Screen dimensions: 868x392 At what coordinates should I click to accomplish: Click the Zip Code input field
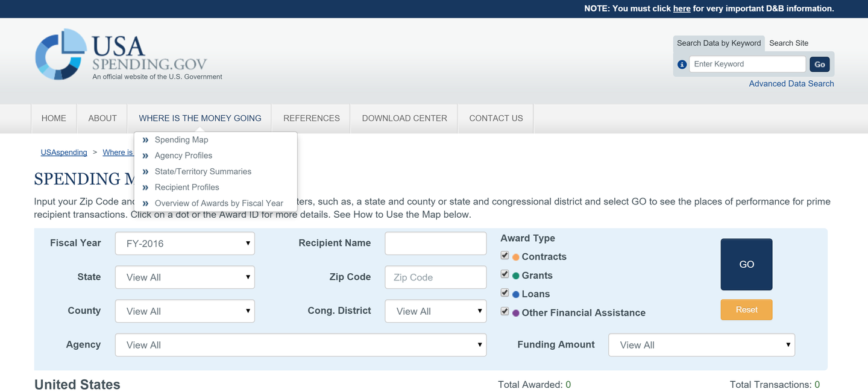(x=435, y=277)
